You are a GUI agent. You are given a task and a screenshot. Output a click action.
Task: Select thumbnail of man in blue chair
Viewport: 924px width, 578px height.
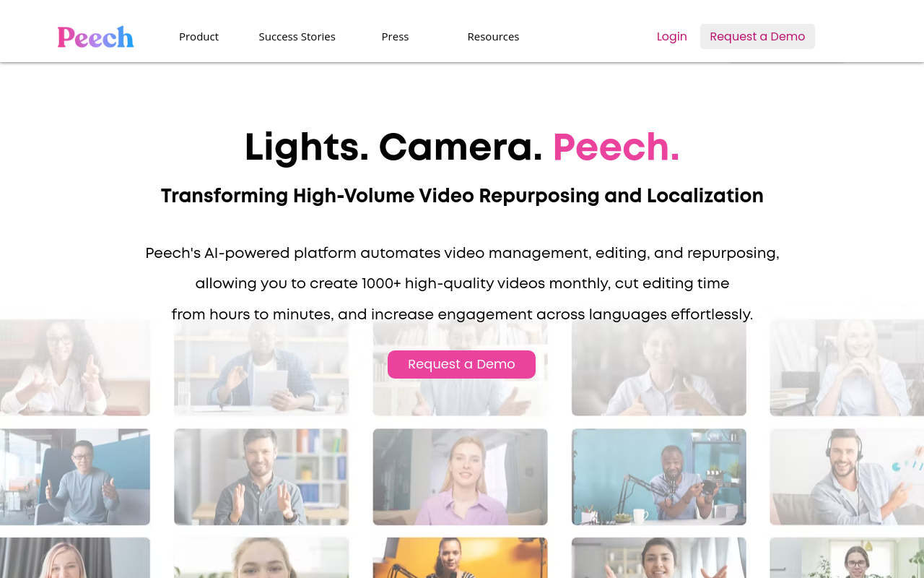click(75, 477)
